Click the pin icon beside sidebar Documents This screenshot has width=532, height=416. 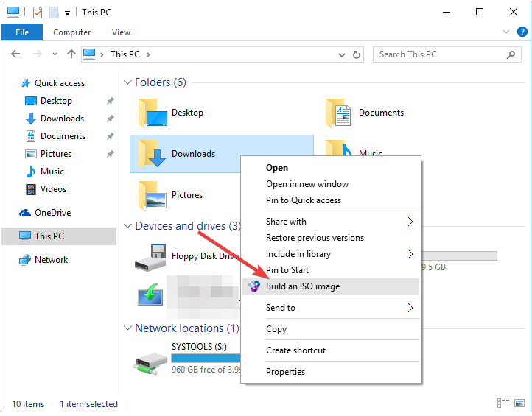(111, 136)
